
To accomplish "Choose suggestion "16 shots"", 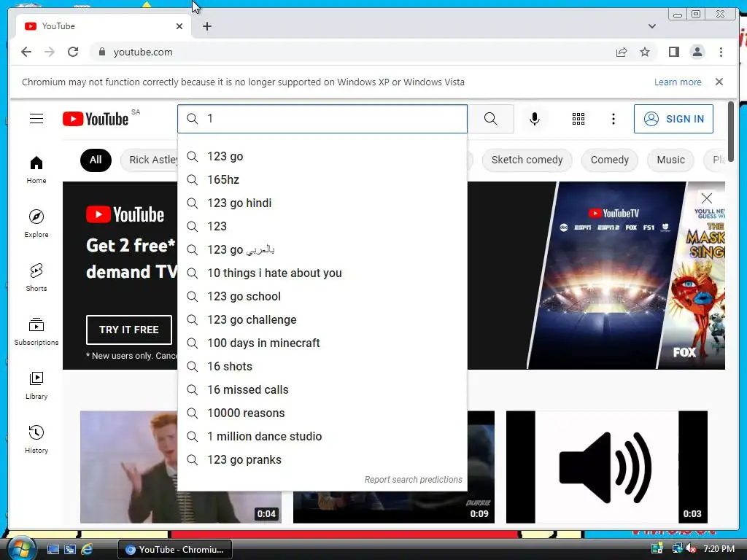I will click(x=322, y=366).
